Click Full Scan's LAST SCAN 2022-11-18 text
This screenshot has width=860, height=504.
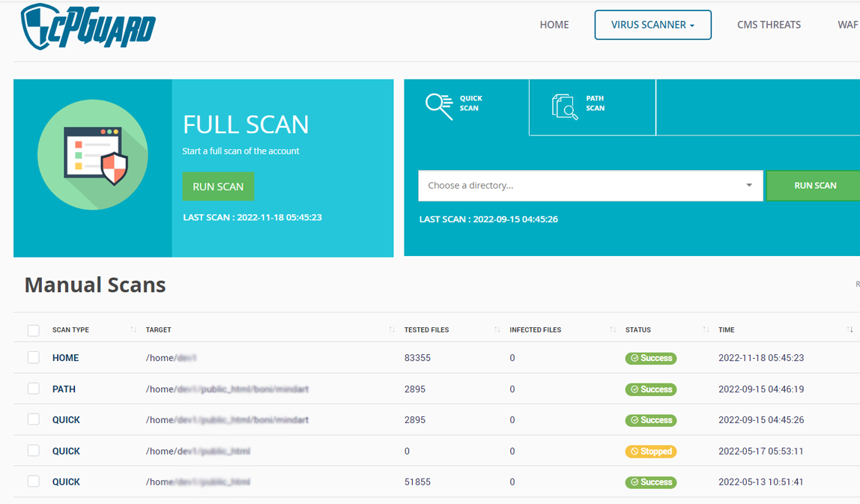tap(252, 217)
